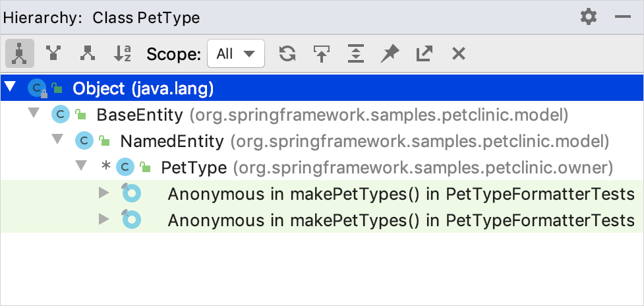Expand all hierarchy nodes
This screenshot has width=644, height=306.
tap(356, 54)
